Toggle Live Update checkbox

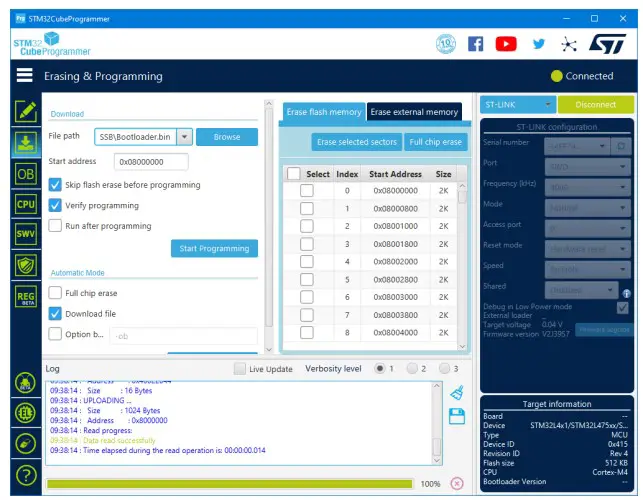pos(240,369)
